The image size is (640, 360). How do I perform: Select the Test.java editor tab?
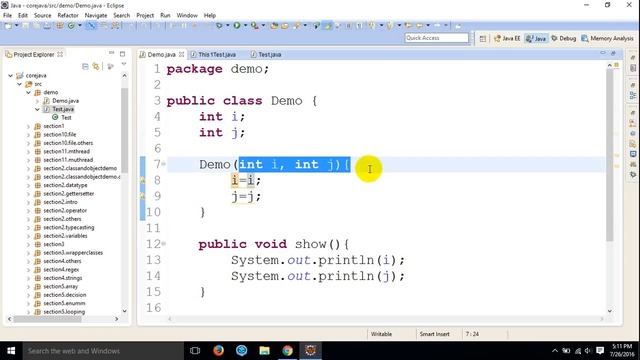(x=266, y=54)
